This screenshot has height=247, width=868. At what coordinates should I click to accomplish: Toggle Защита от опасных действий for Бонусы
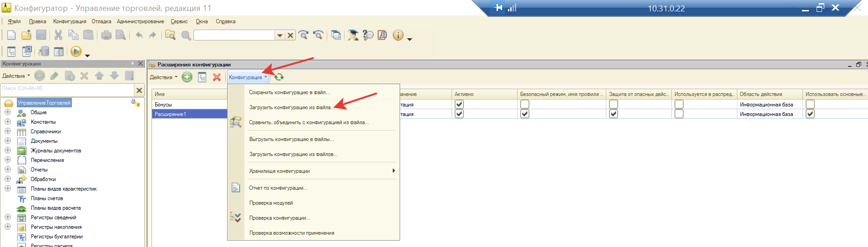614,104
